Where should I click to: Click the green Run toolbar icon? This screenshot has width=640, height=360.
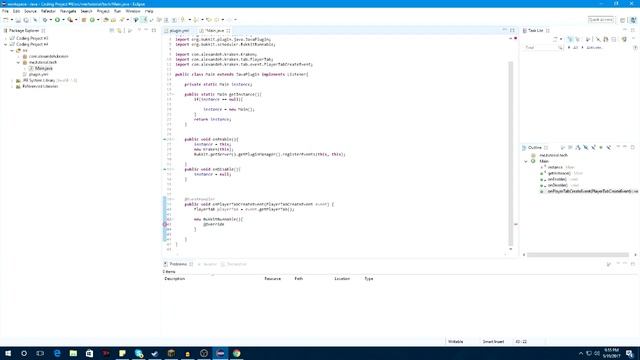57,20
